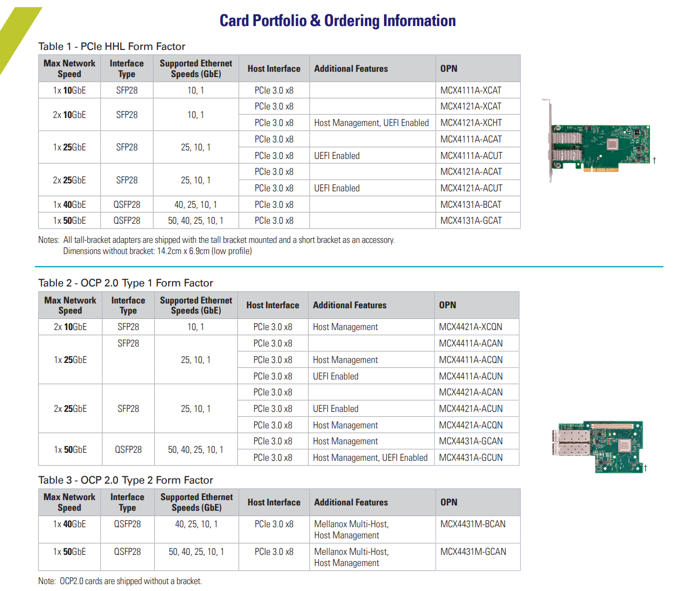This screenshot has height=591, width=700.
Task: Click the PCIe HHL adapter card image
Action: 598,145
